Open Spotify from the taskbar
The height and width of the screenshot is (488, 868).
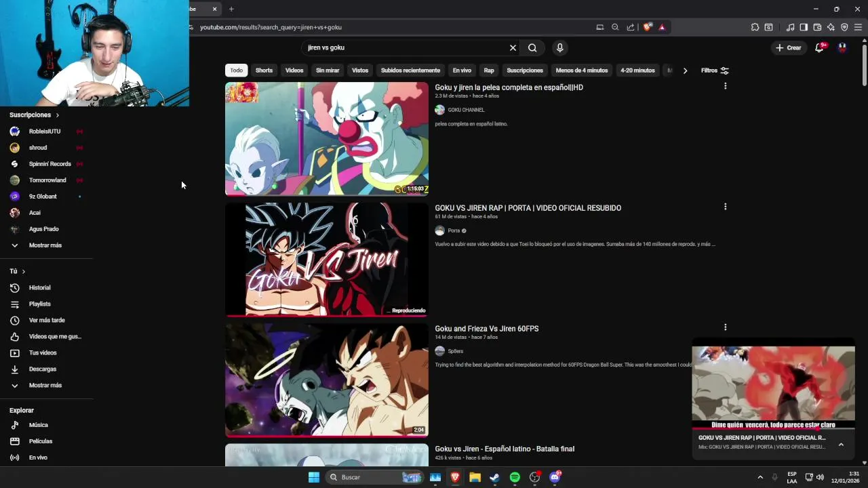point(515,477)
